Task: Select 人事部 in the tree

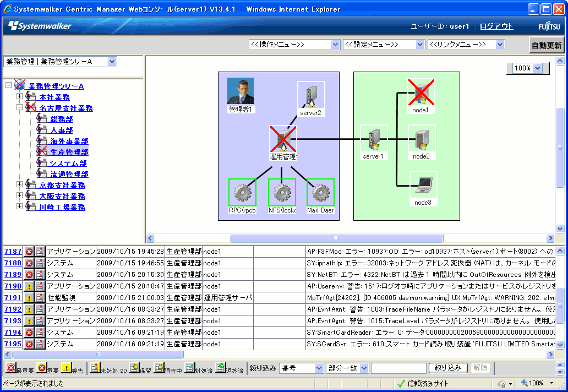Action: pos(61,130)
